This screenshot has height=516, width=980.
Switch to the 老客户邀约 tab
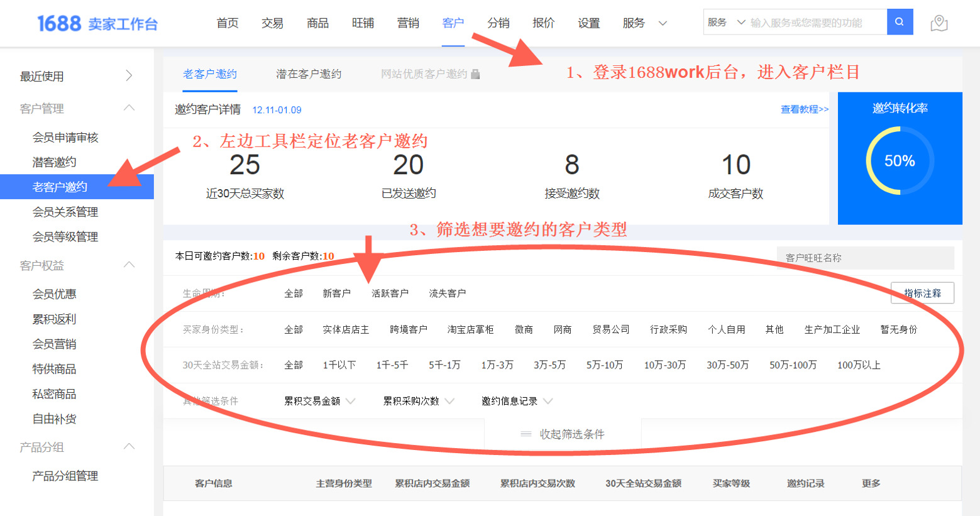[x=210, y=74]
